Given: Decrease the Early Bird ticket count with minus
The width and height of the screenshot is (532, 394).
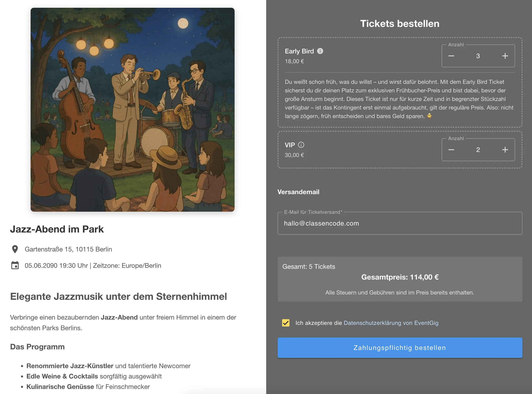Looking at the screenshot, I should 451,56.
